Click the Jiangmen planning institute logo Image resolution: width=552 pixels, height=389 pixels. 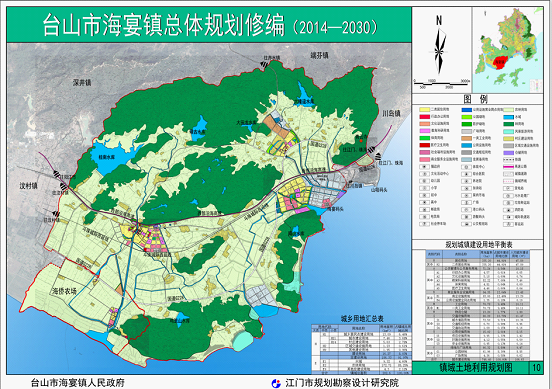point(276,383)
